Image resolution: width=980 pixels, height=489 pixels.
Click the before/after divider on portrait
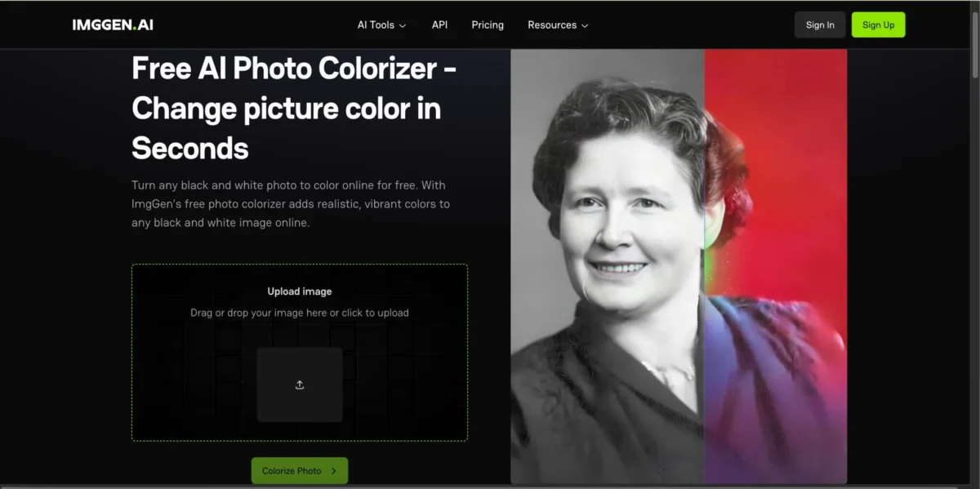click(x=704, y=265)
